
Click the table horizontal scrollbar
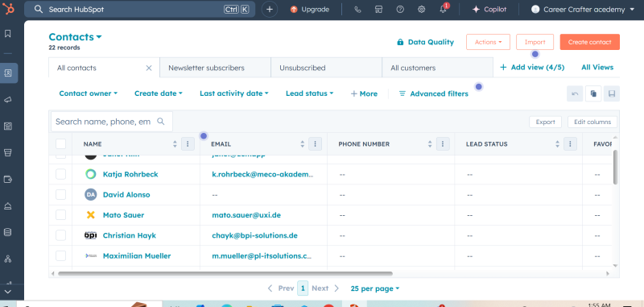(225, 273)
